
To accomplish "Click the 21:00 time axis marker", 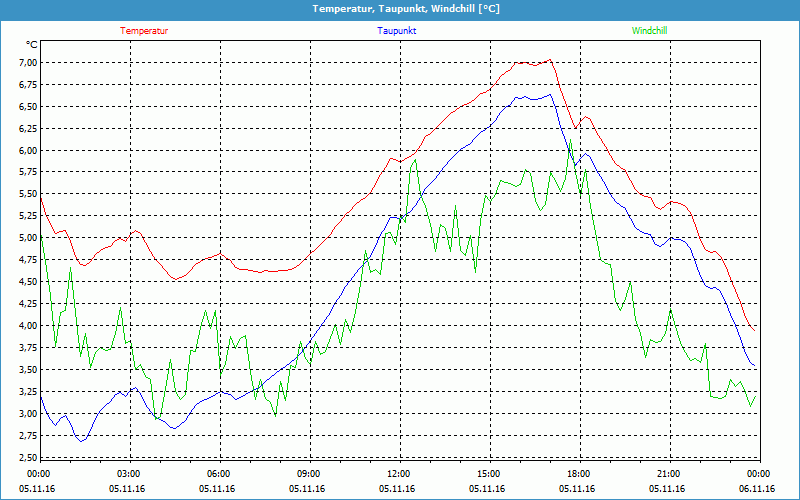I will pos(668,474).
